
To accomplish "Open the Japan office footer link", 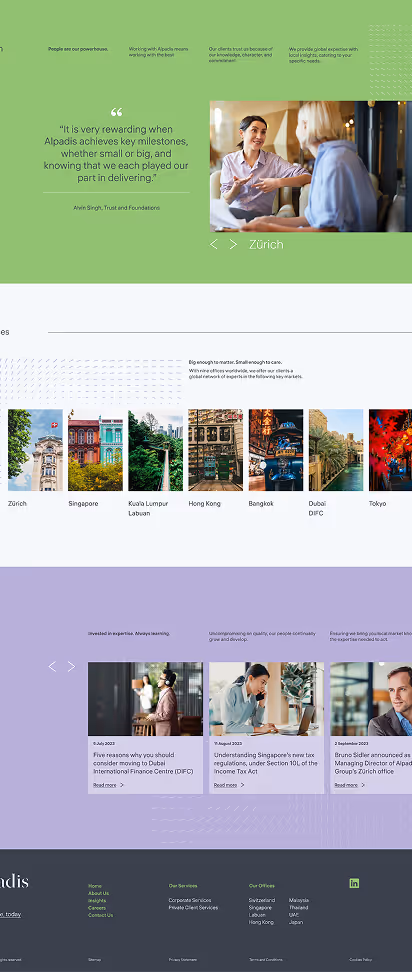I will point(295,922).
